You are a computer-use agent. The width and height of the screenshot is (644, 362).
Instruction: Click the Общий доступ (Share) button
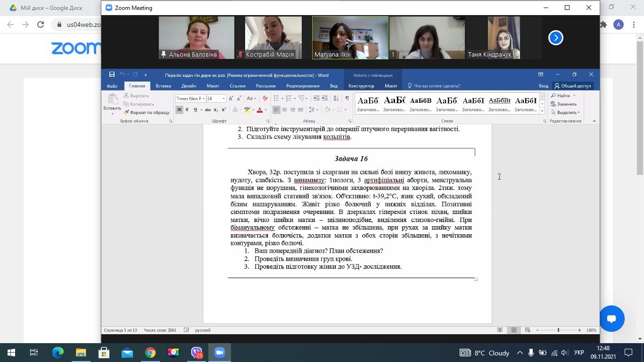coord(573,86)
